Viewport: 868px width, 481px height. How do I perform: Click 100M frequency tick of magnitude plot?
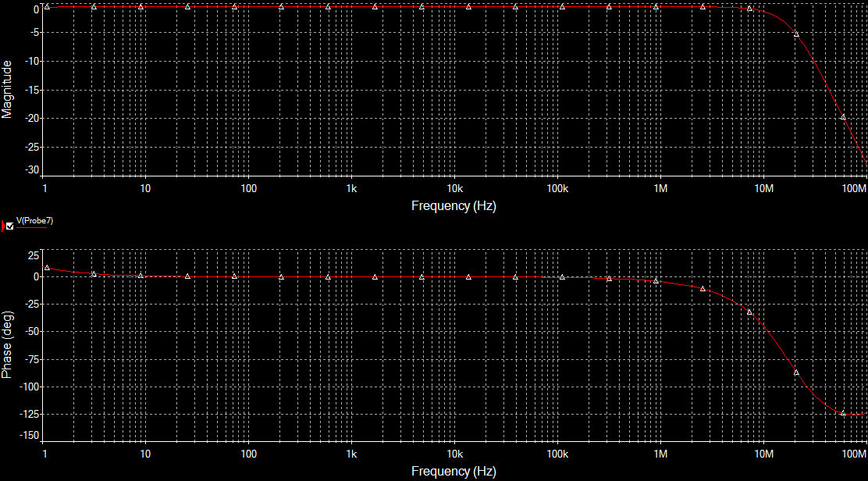coord(854,189)
